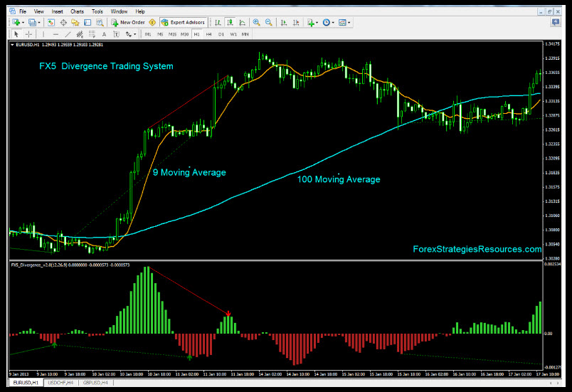
Task: Select the horizontal line drawing tool
Action: tap(56, 34)
